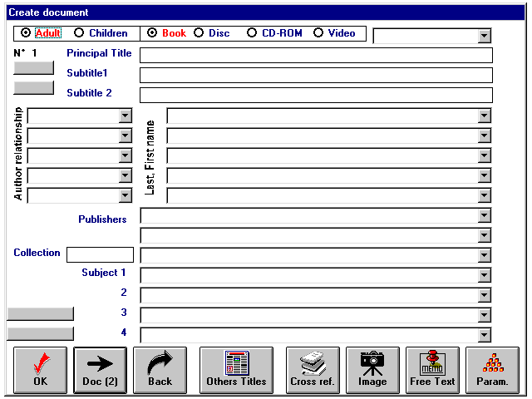Open the Others Titles list

236,370
